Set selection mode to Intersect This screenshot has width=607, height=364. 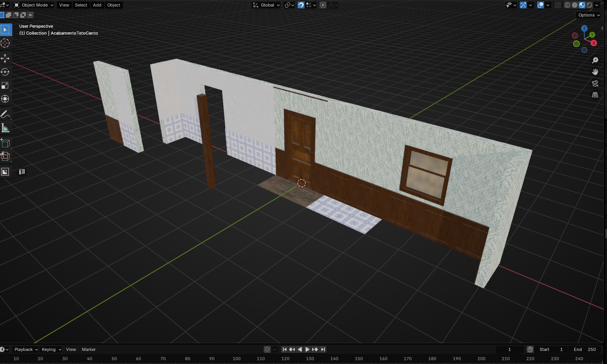click(x=30, y=15)
